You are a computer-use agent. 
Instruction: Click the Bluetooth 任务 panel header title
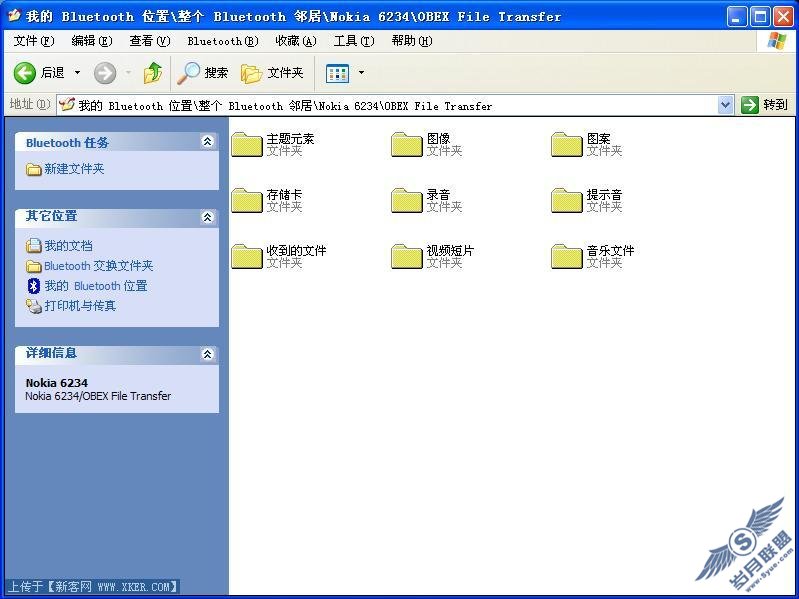67,143
